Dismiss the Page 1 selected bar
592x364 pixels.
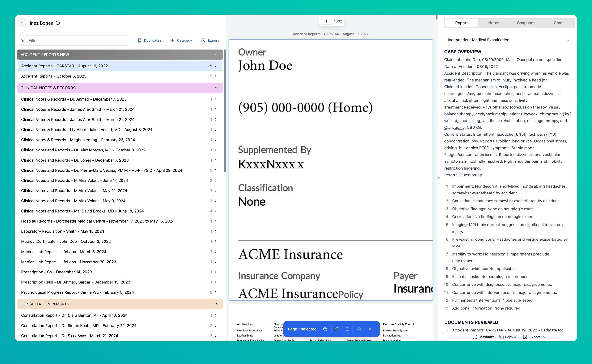tap(370, 329)
